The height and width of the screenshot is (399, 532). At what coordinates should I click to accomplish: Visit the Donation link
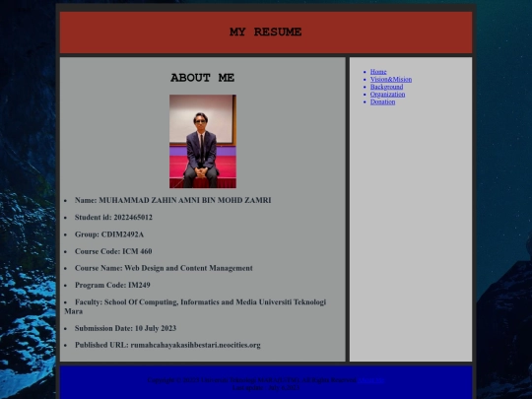(382, 101)
